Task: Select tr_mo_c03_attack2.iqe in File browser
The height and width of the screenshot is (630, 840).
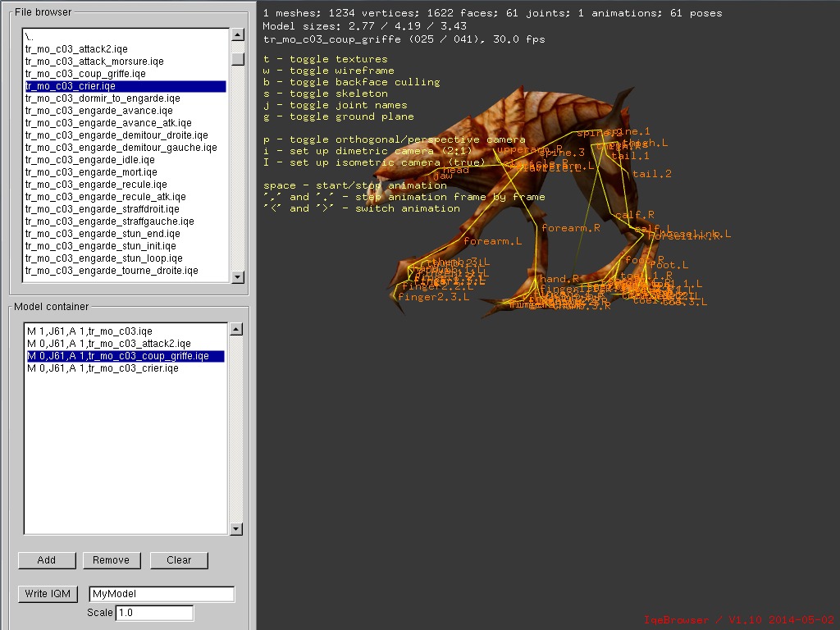Action: click(76, 49)
